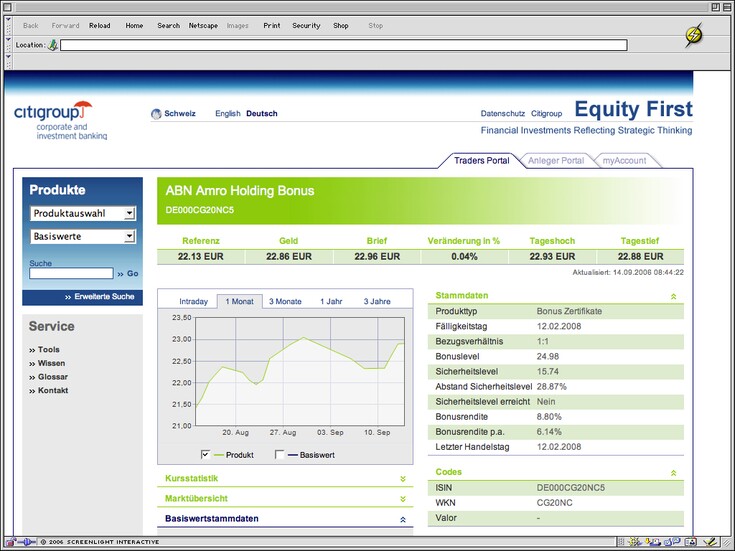Screen dimensions: 735x551
Task: Collapse the Stammdaten panel
Action: pos(673,296)
